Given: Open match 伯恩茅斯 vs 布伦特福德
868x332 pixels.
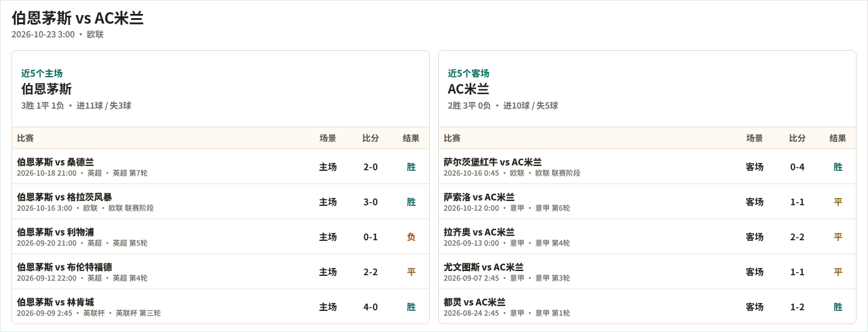Looking at the screenshot, I should (64, 267).
